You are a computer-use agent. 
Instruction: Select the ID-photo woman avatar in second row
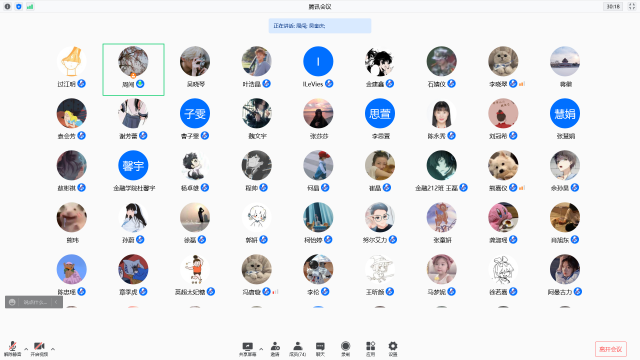coord(442,113)
